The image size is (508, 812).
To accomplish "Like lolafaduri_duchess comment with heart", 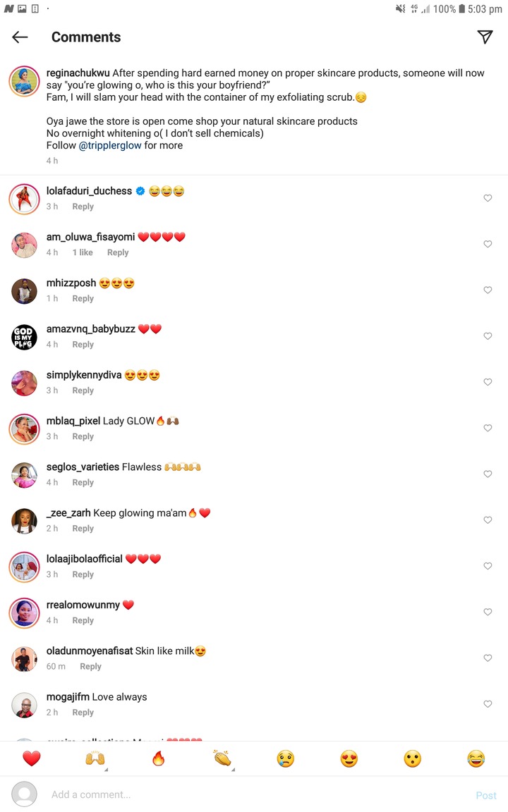I will tap(488, 198).
